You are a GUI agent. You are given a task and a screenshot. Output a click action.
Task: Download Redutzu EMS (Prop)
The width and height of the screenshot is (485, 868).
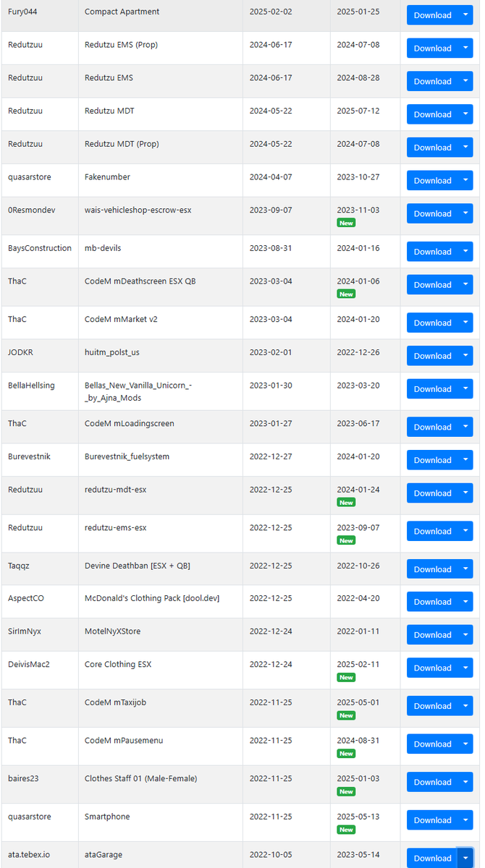coord(432,48)
